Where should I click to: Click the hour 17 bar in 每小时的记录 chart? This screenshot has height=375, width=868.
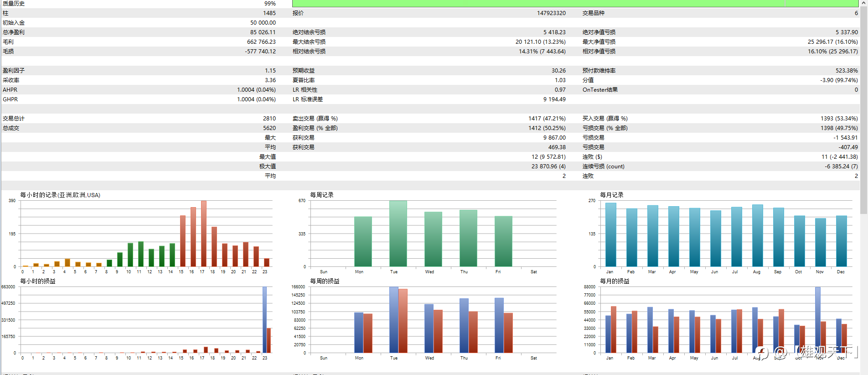coord(204,234)
